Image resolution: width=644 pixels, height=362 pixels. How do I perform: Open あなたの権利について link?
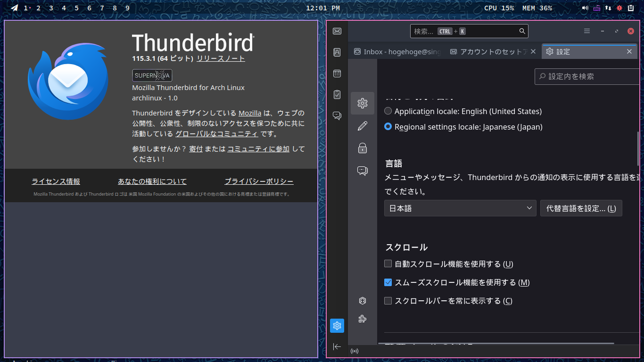tap(152, 181)
